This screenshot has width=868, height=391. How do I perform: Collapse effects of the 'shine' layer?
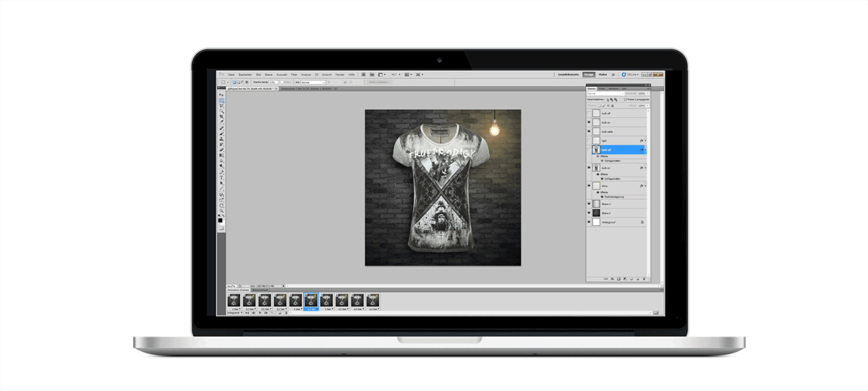pyautogui.click(x=645, y=186)
